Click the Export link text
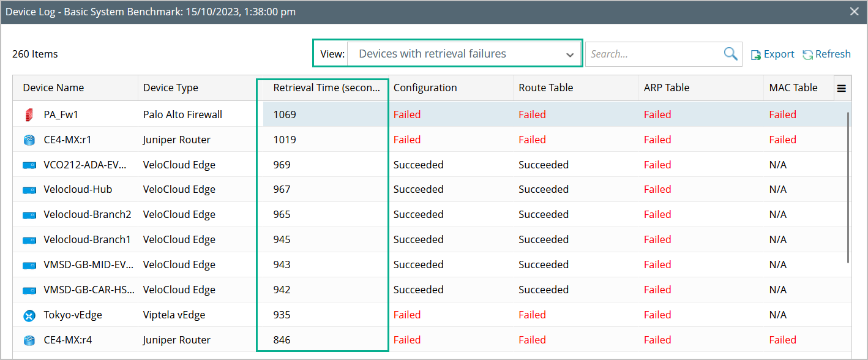This screenshot has height=360, width=868. click(779, 54)
